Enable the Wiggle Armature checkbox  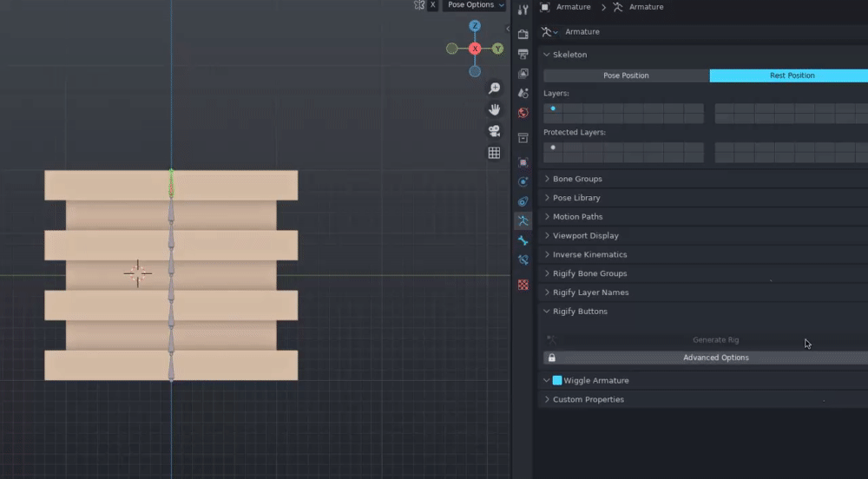pos(557,381)
